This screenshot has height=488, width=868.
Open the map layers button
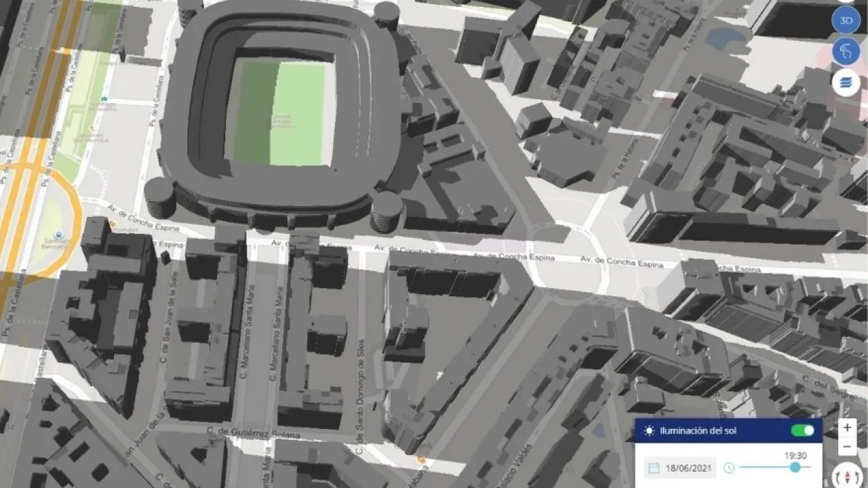pyautogui.click(x=846, y=82)
